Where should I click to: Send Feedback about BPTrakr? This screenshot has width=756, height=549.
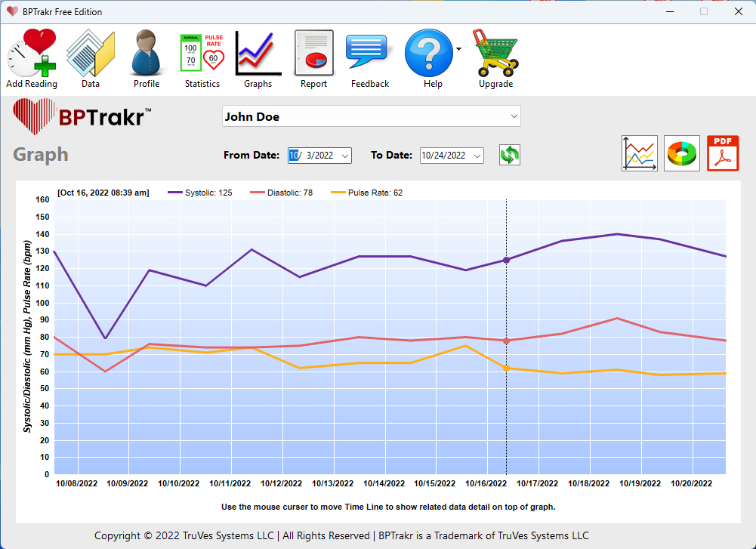click(369, 53)
